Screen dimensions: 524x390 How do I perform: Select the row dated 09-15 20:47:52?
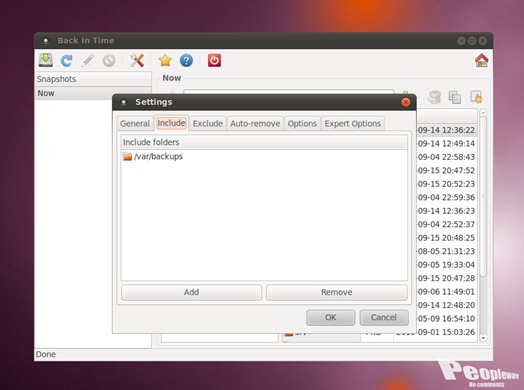pyautogui.click(x=446, y=170)
